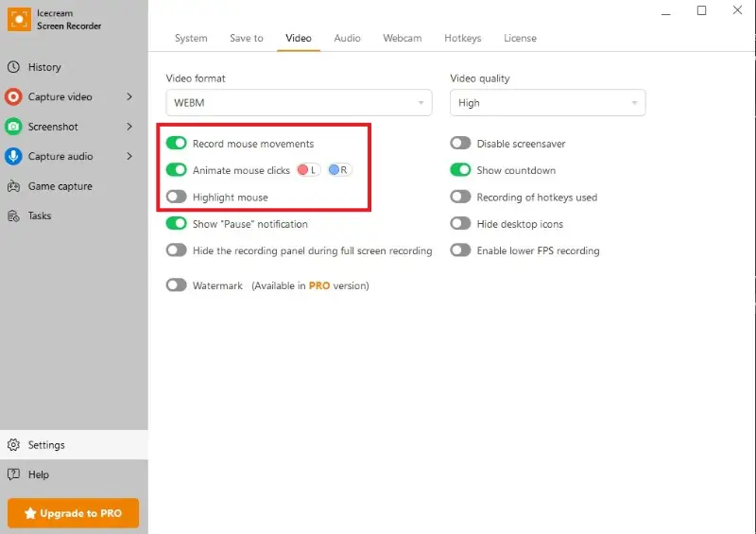This screenshot has width=756, height=534.
Task: Click the blue Capture audio microphone icon
Action: click(x=13, y=156)
